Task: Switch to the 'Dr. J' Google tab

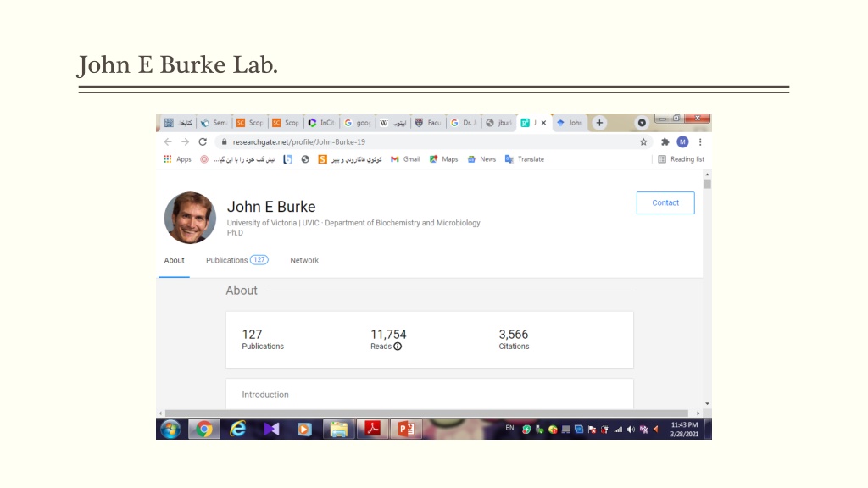Action: click(464, 123)
